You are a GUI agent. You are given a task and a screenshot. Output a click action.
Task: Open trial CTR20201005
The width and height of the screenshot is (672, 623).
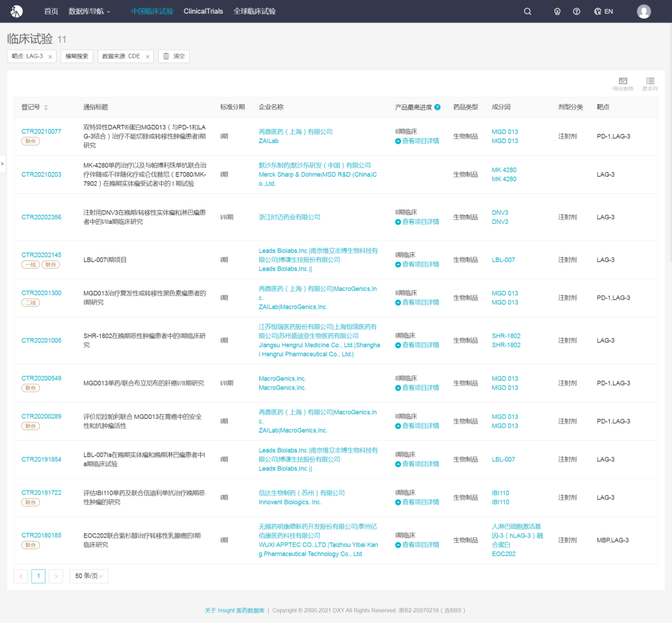42,341
